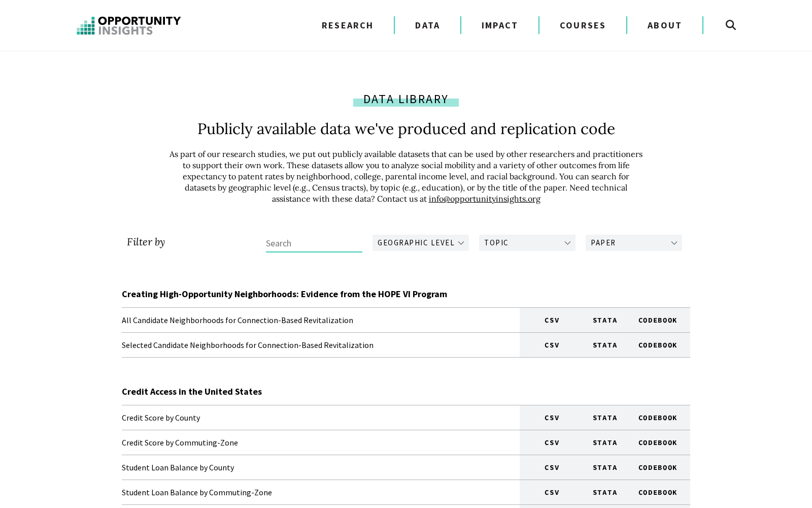Click the Data Library page label
The width and height of the screenshot is (812, 508).
[406, 99]
